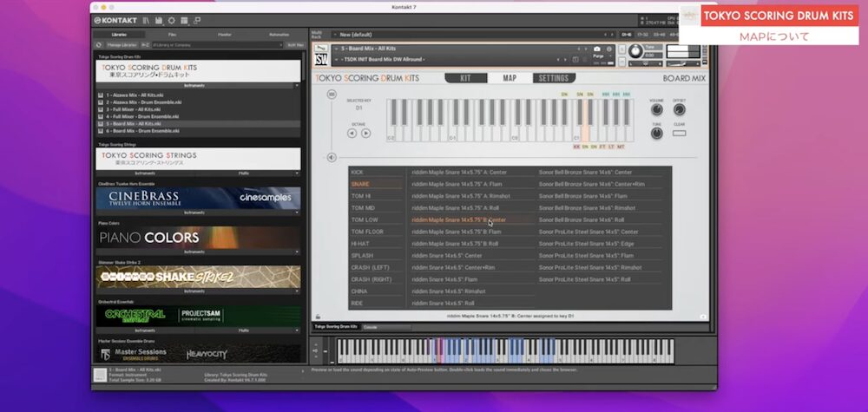Select the SNARE category

tap(377, 184)
